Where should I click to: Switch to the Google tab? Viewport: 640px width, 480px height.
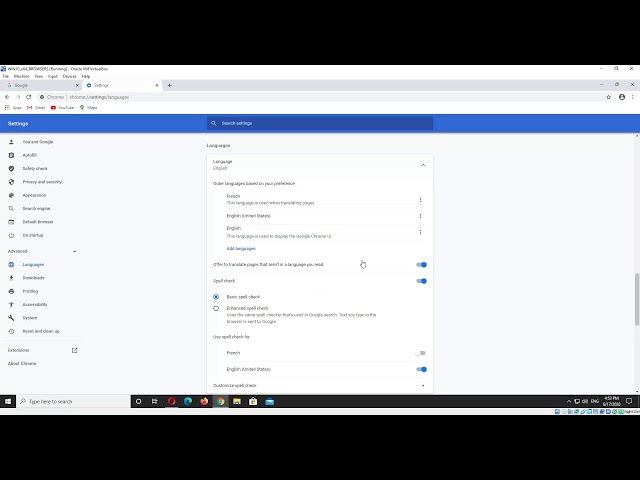42,85
